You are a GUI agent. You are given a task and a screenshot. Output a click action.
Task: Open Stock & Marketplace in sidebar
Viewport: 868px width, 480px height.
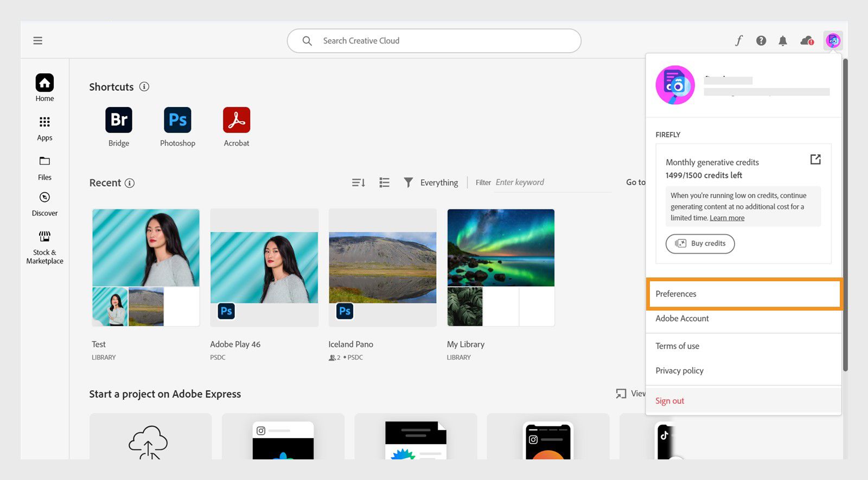coord(44,247)
